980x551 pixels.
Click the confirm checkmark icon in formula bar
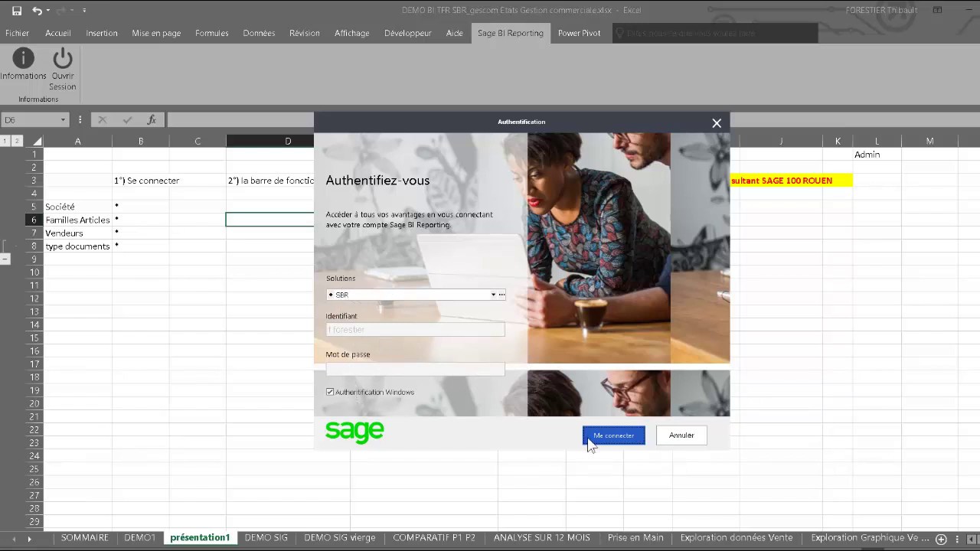click(x=127, y=119)
